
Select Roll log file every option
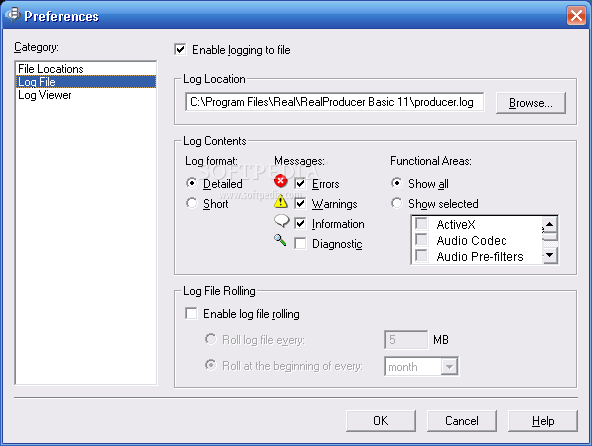coord(211,339)
